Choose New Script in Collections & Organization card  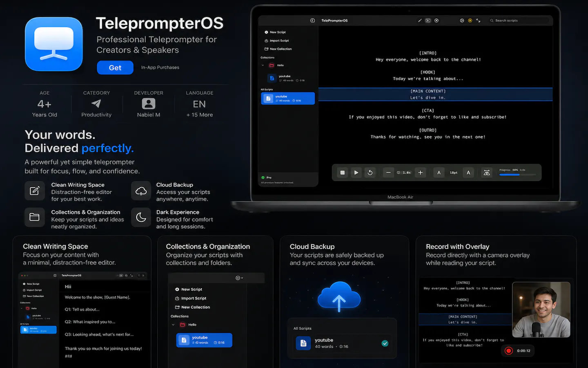coord(189,289)
